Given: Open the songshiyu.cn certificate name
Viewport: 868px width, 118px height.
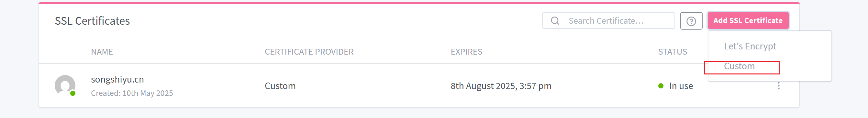Looking at the screenshot, I should (x=117, y=79).
